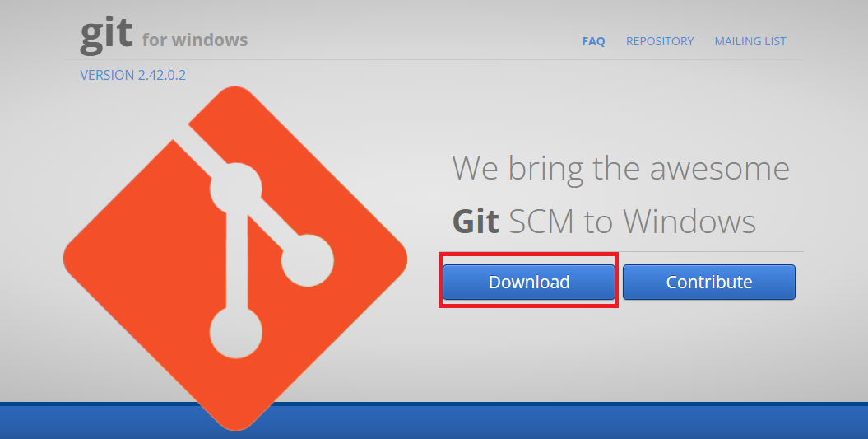Click the word "awesome" in the headline
Screen dimensions: 868x439
pos(720,170)
